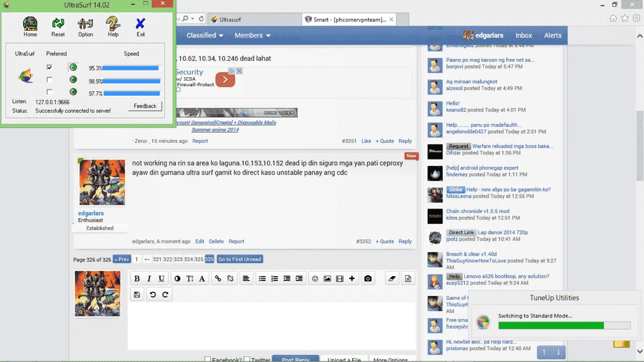Switch to Smart phcornervpnteam browser tab
The width and height of the screenshot is (644, 362).
coord(349,19)
